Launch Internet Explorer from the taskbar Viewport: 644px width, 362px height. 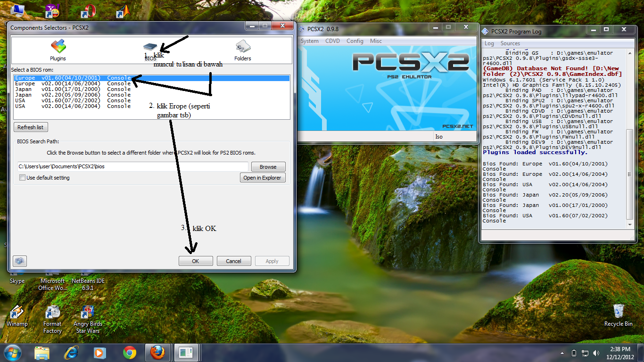pyautogui.click(x=71, y=353)
